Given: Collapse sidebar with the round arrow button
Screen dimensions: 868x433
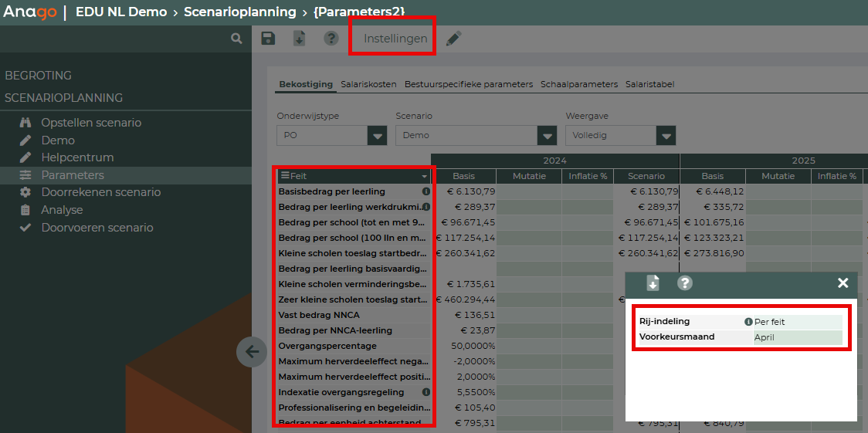Looking at the screenshot, I should [x=252, y=352].
